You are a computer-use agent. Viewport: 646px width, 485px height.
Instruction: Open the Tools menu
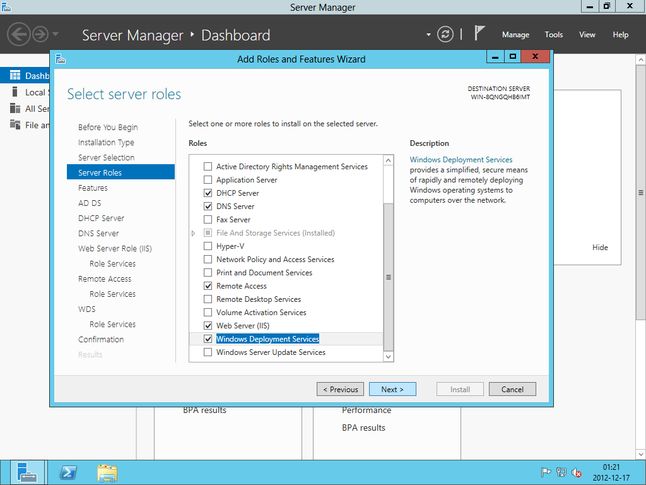(554, 35)
